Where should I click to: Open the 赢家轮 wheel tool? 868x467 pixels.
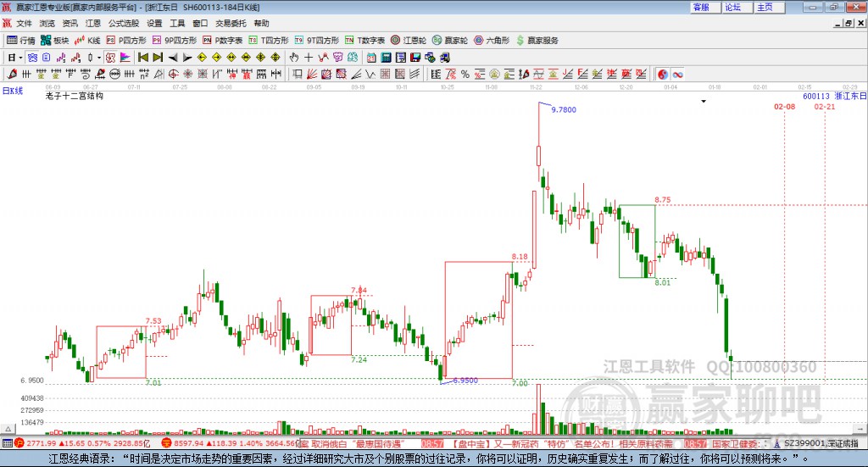[x=450, y=41]
